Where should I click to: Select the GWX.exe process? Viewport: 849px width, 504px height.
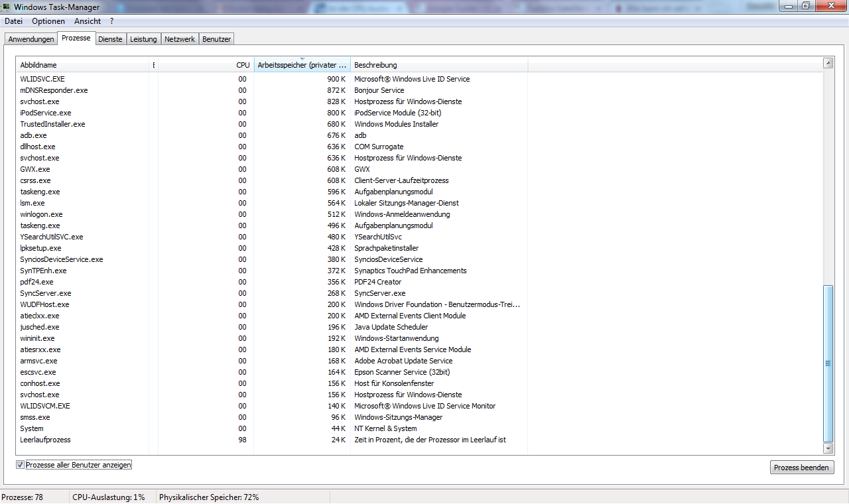35,169
